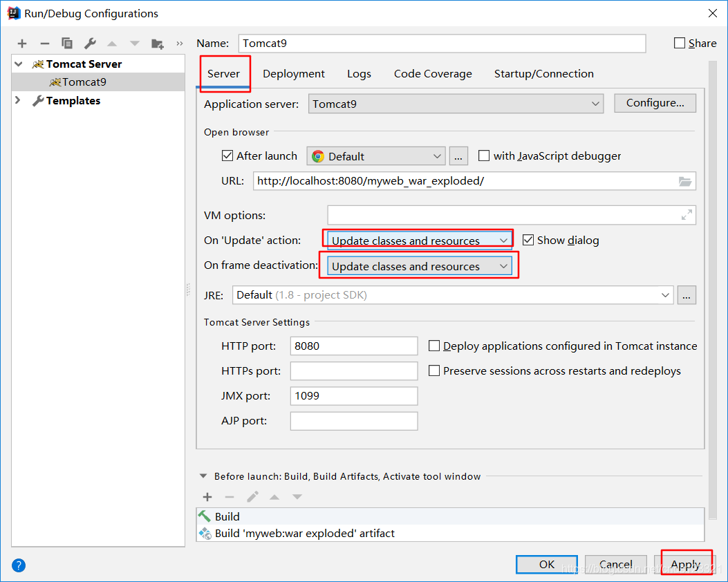Remove selected configuration with minus icon
The image size is (728, 582).
coord(44,44)
